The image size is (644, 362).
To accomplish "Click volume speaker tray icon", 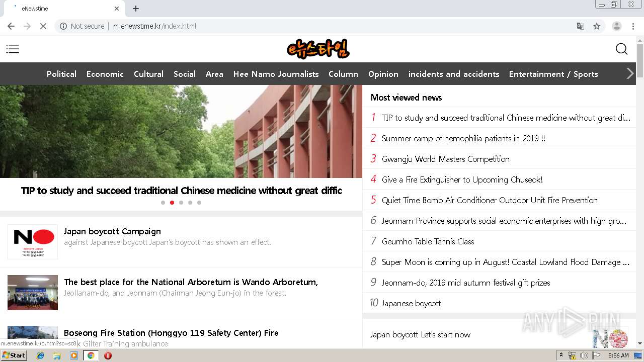I will tap(584, 355).
